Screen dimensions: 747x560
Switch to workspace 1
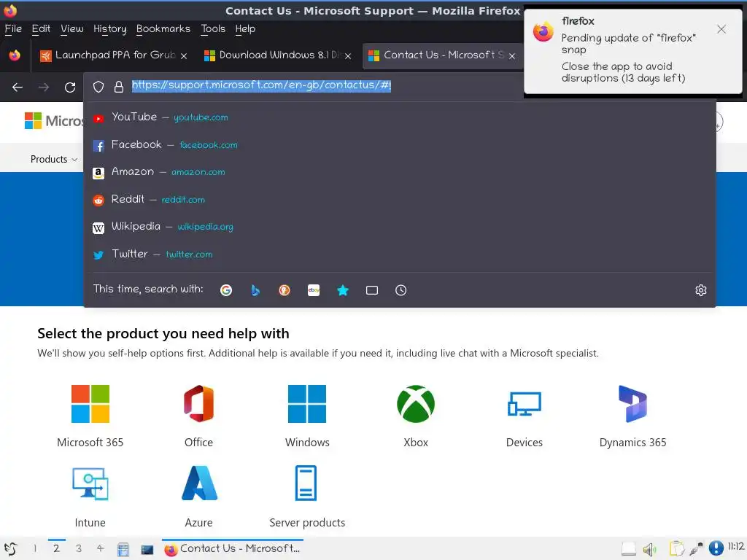point(35,548)
